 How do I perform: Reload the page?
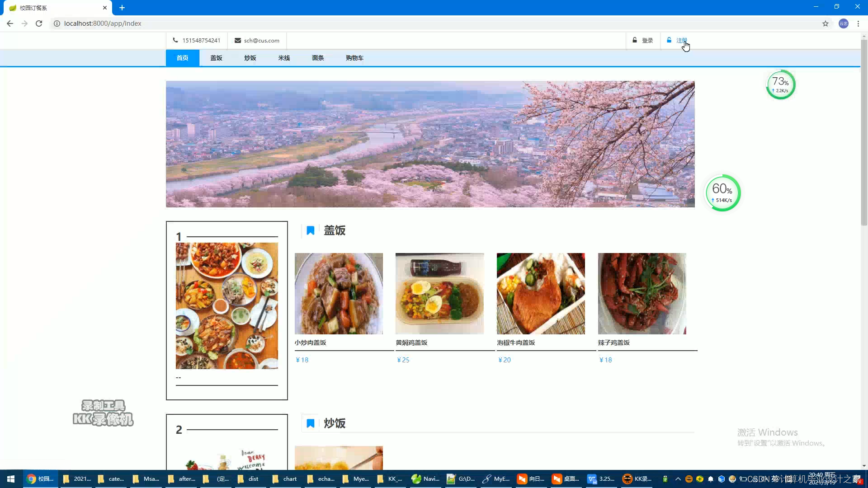(x=39, y=23)
